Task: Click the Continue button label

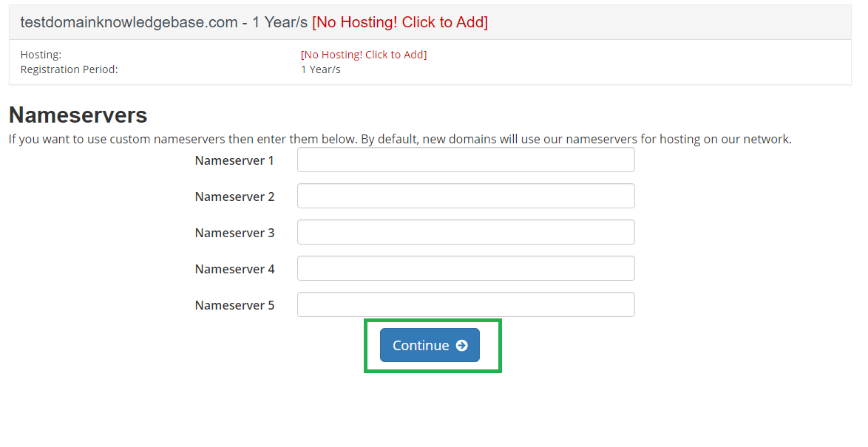Action: pyautogui.click(x=421, y=345)
